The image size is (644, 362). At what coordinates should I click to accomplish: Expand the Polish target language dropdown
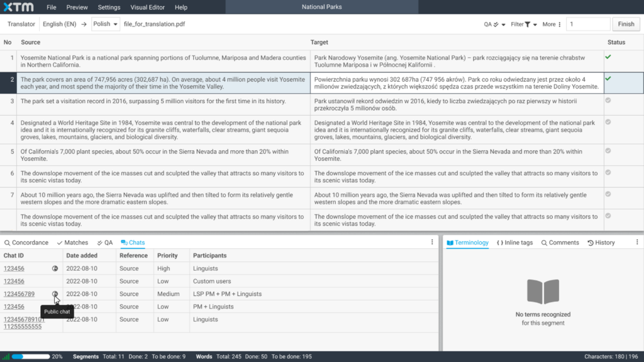(x=106, y=25)
